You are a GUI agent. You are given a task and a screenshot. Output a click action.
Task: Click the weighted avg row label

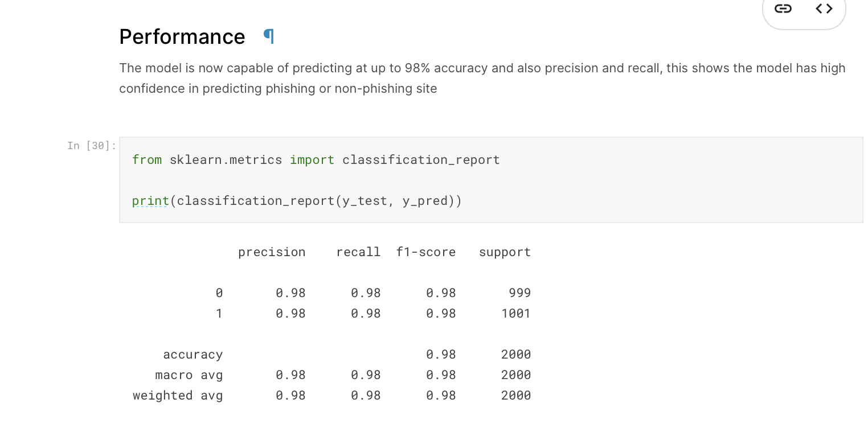point(178,396)
